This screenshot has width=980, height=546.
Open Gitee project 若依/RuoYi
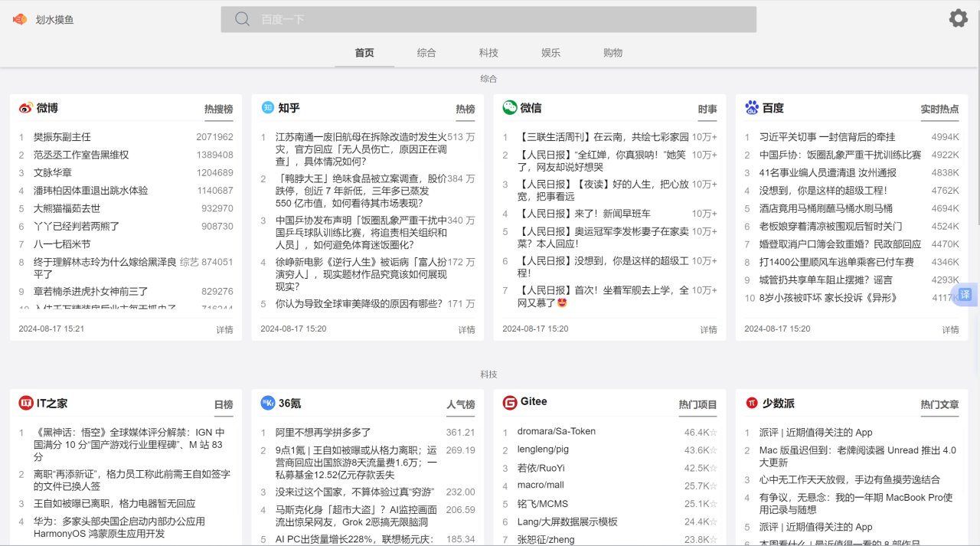click(x=541, y=468)
